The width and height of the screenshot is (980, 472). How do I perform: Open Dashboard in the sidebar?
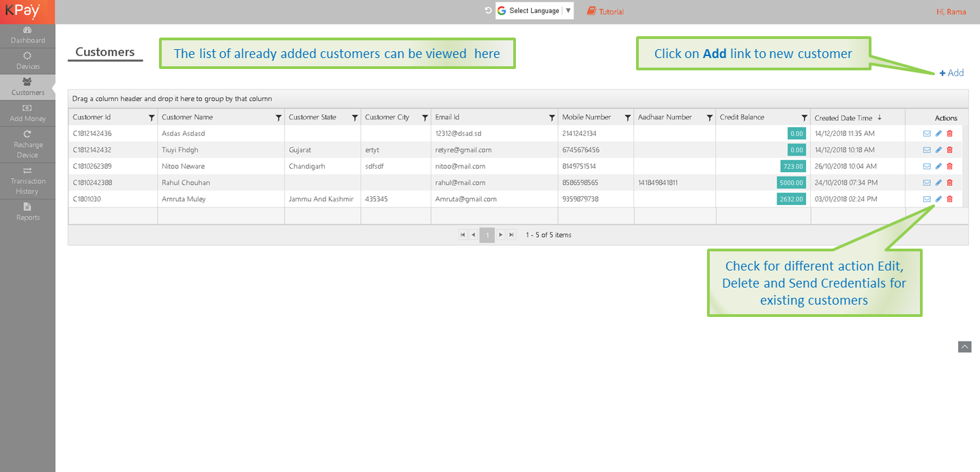[x=27, y=35]
